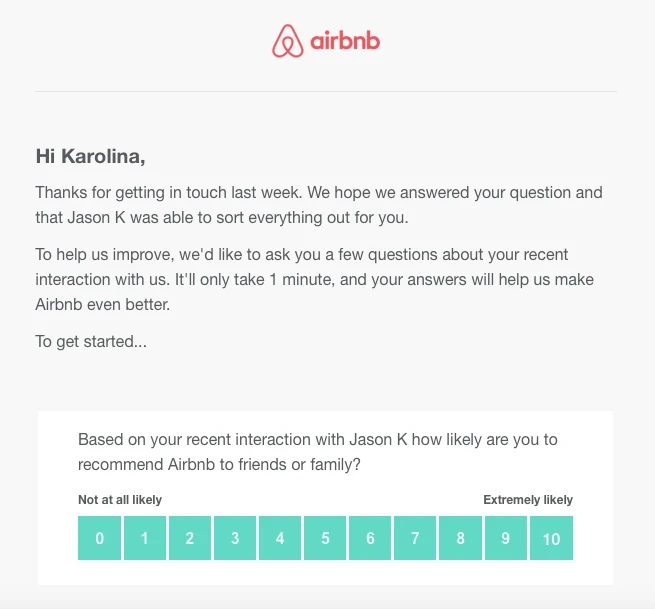Select rating 0 on the scale
655x609 pixels.
click(x=100, y=538)
